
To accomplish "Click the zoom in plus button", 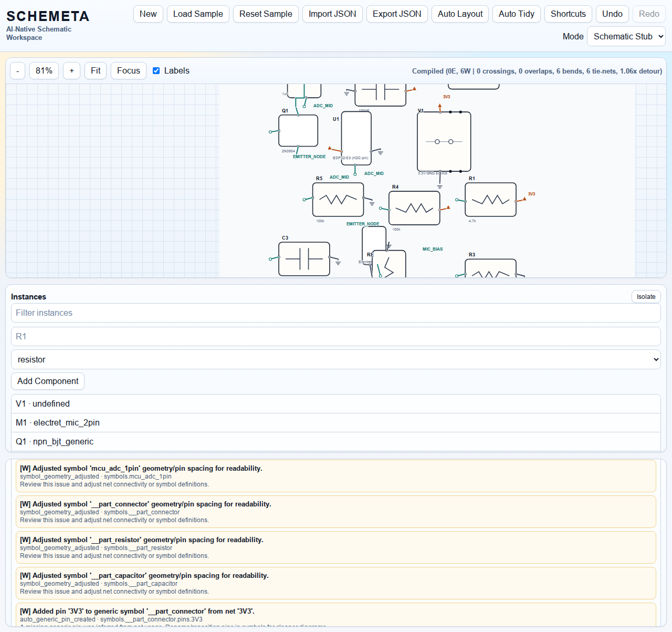I will (x=72, y=71).
